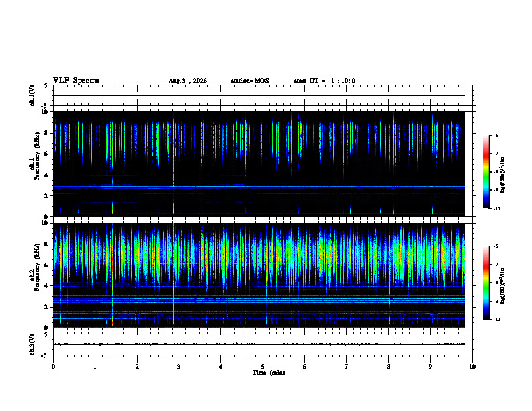Click the "Time (min)" axis title
This screenshot has width=532, height=411.
pyautogui.click(x=269, y=373)
